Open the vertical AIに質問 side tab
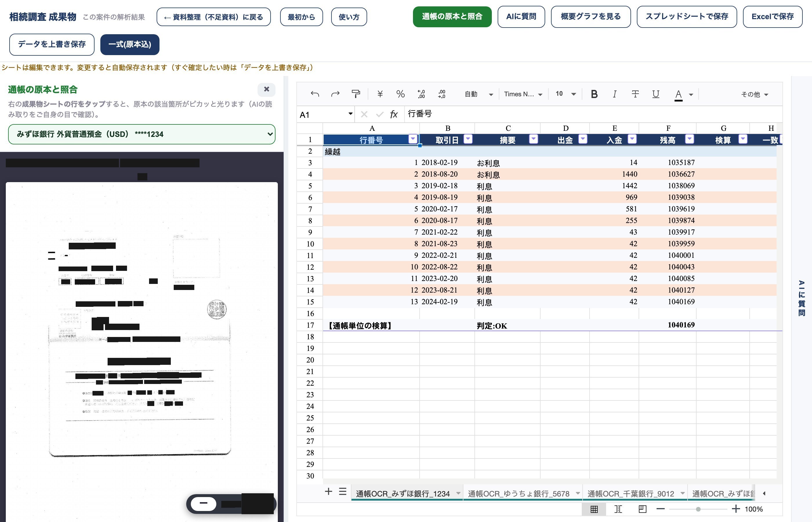 tap(801, 298)
